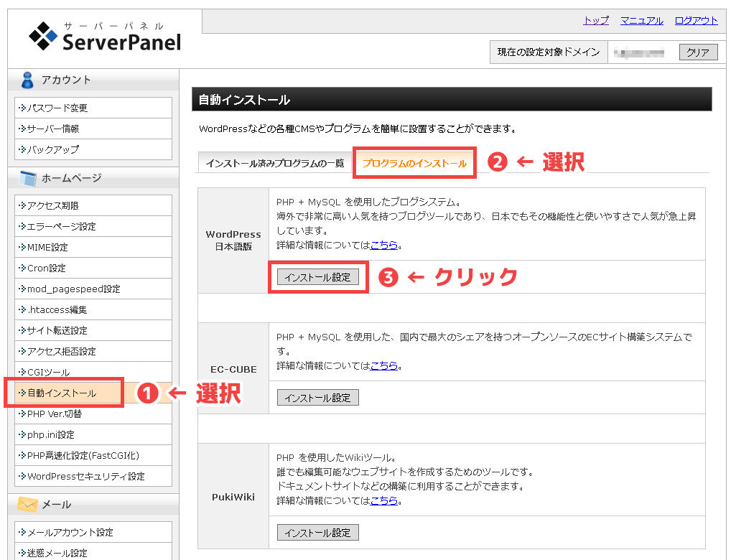Open MIME設定 in the sidebar
The image size is (736, 560).
pos(93,247)
